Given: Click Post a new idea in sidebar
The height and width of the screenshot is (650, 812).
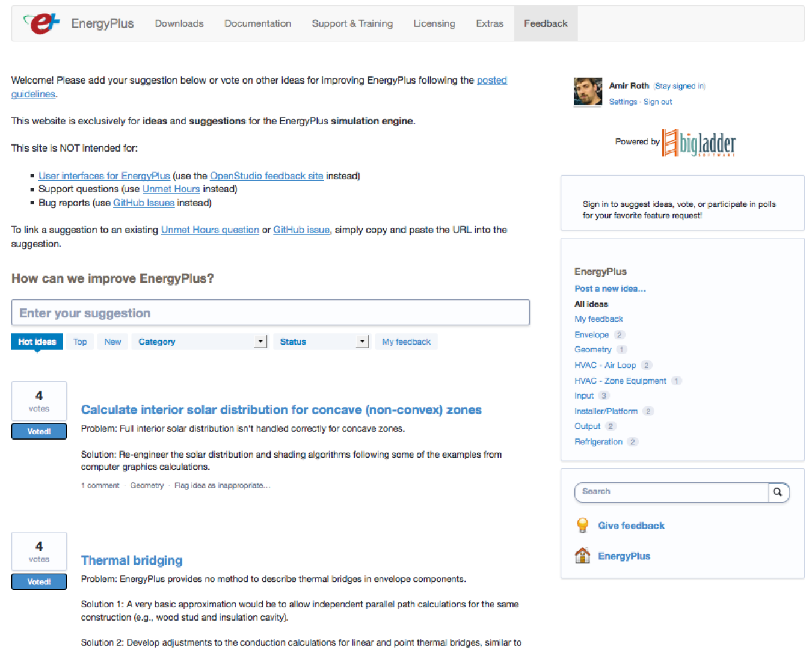Looking at the screenshot, I should pos(610,289).
